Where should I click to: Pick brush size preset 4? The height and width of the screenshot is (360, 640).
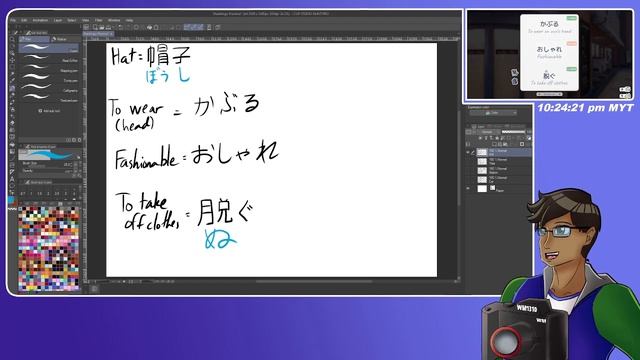tap(74, 194)
